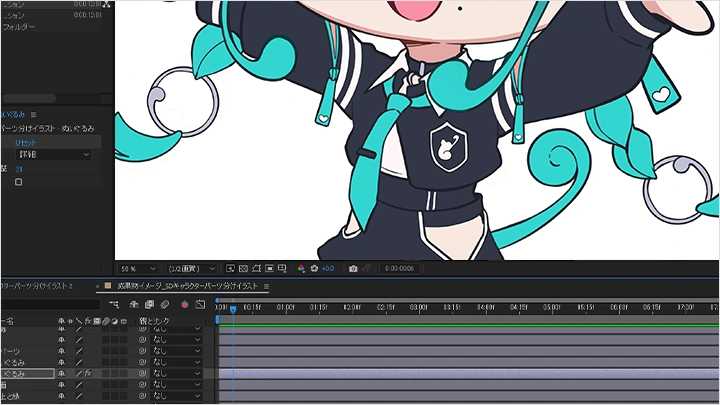Toggle the shy switch on the パーツ layer
Image resolution: width=720 pixels, height=405 pixels.
pos(62,351)
